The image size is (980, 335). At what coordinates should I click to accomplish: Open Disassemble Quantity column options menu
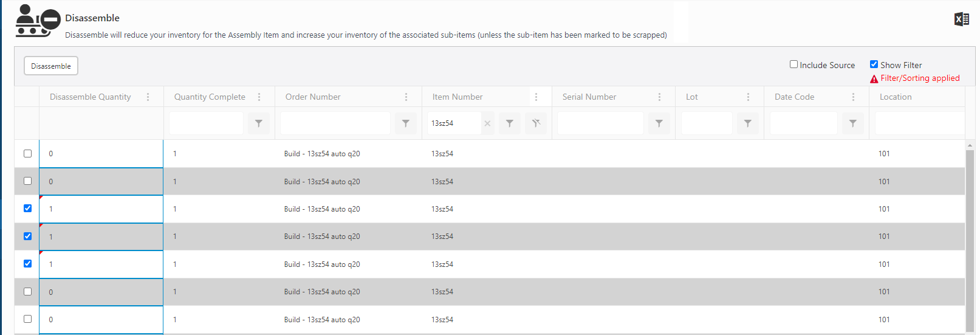click(x=148, y=97)
